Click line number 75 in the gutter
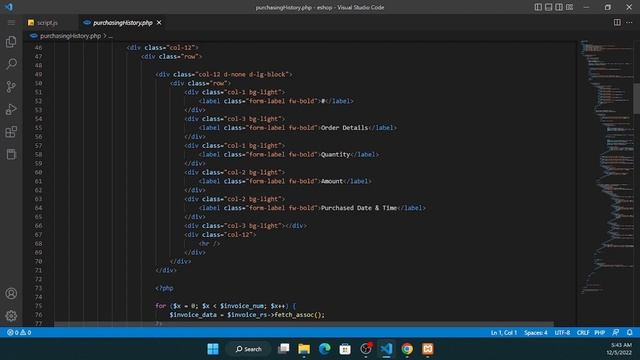The width and height of the screenshot is (640, 360). coord(38,306)
